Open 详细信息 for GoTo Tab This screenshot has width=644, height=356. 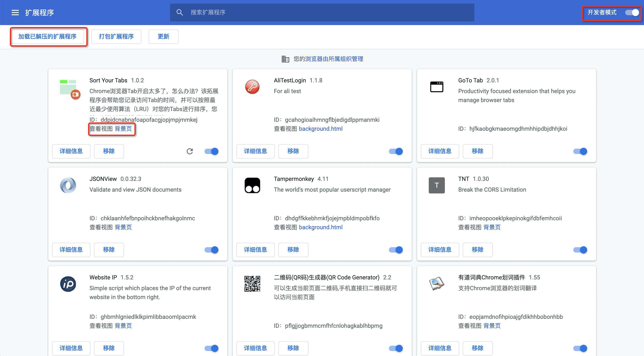pyautogui.click(x=440, y=151)
